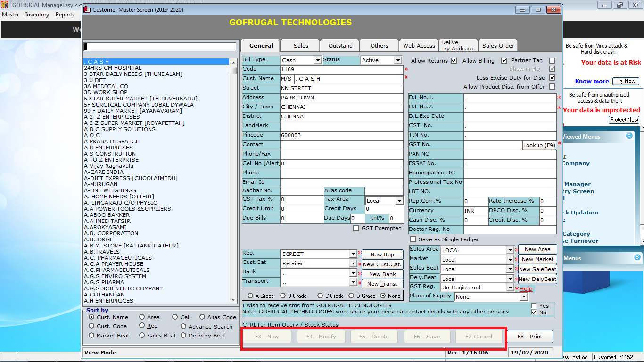Click the Customer Master Screen title icon
The height and width of the screenshot is (362, 644).
click(87, 9)
